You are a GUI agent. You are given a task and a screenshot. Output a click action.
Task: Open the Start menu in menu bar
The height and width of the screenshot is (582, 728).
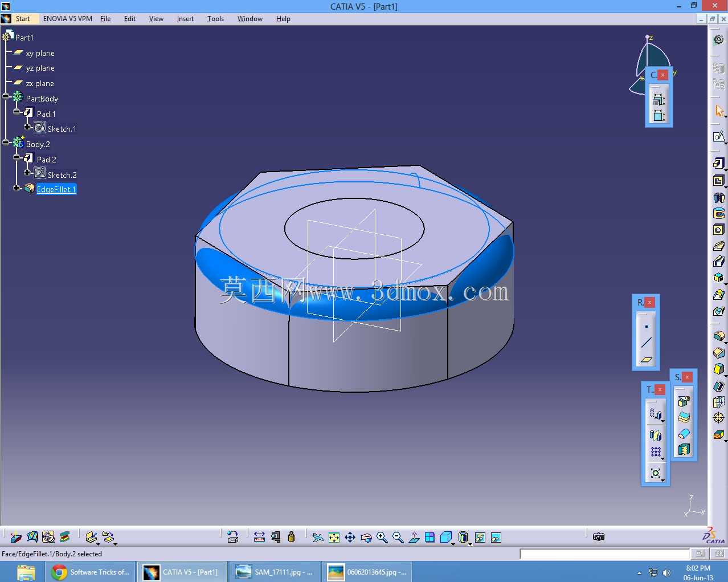click(23, 19)
